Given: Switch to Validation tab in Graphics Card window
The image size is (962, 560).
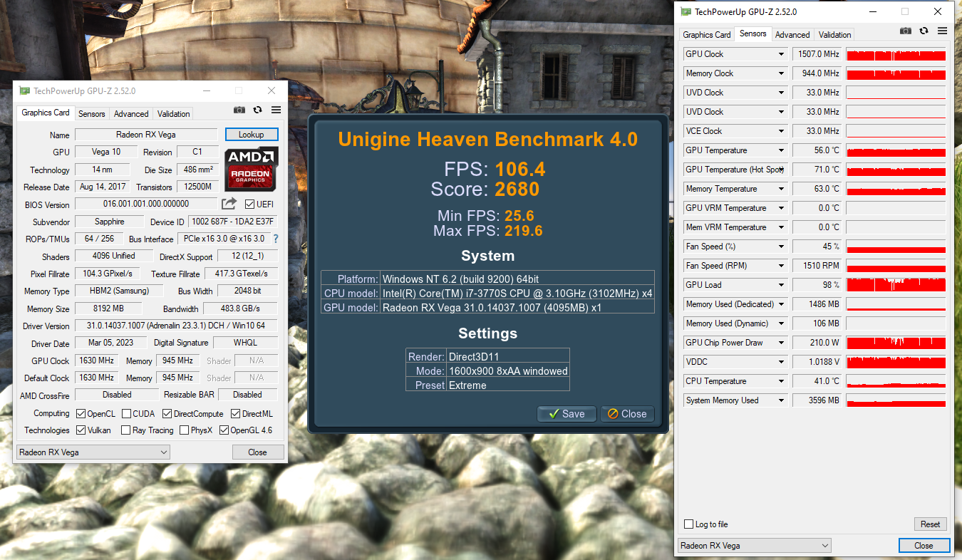Looking at the screenshot, I should (174, 114).
